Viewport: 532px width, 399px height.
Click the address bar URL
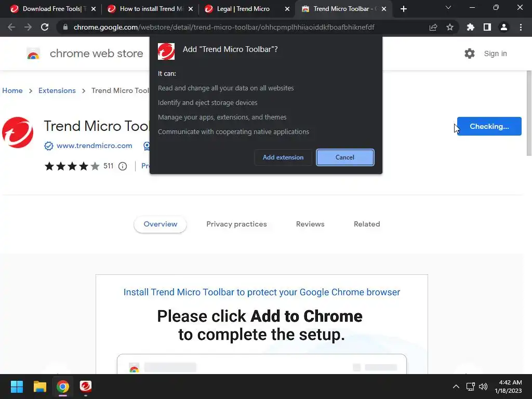[x=224, y=27]
